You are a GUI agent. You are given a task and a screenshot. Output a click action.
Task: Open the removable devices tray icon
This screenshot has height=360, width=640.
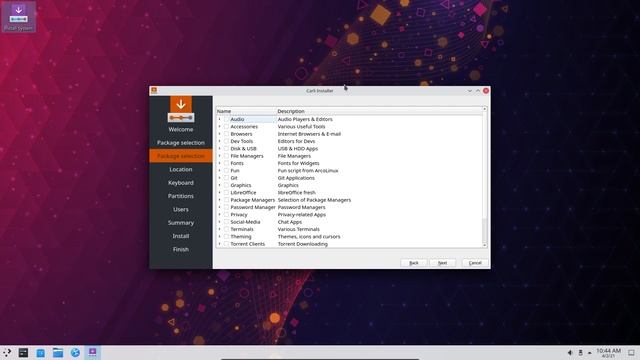(580, 353)
